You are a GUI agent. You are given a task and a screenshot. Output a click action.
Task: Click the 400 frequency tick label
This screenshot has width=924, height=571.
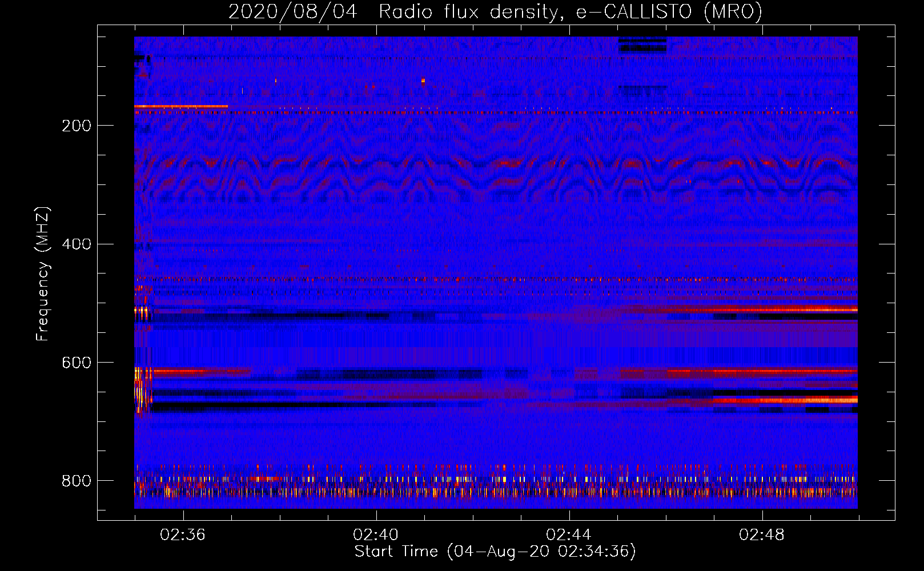(77, 244)
